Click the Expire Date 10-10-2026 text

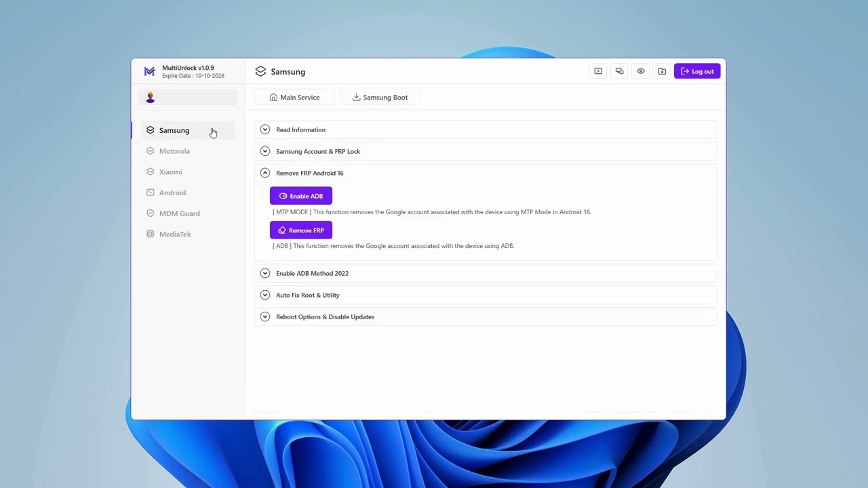pyautogui.click(x=193, y=76)
